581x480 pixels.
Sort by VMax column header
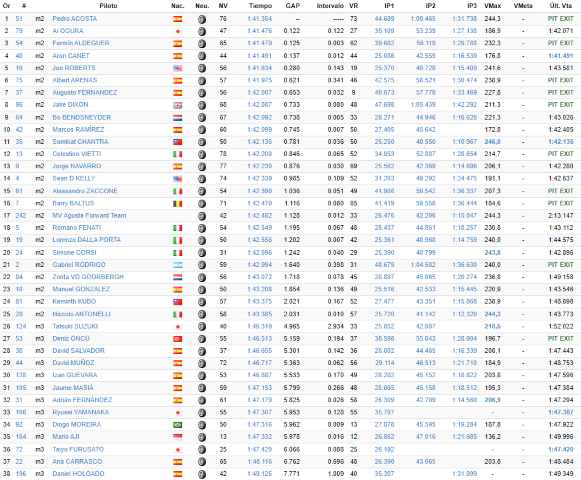coord(492,6)
